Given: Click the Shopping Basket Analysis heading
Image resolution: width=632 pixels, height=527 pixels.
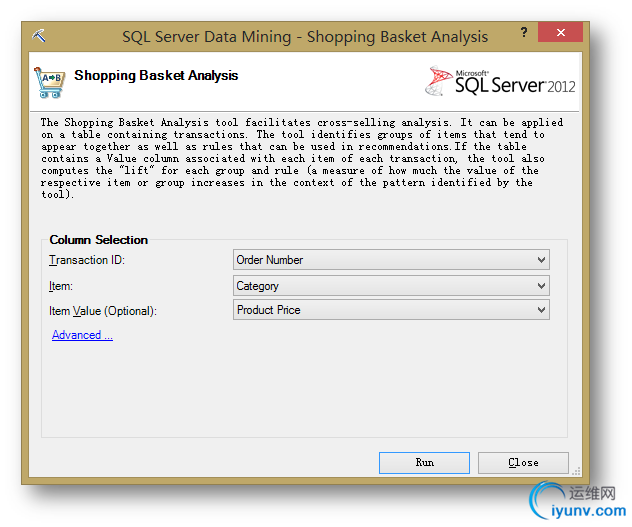Looking at the screenshot, I should [x=156, y=75].
